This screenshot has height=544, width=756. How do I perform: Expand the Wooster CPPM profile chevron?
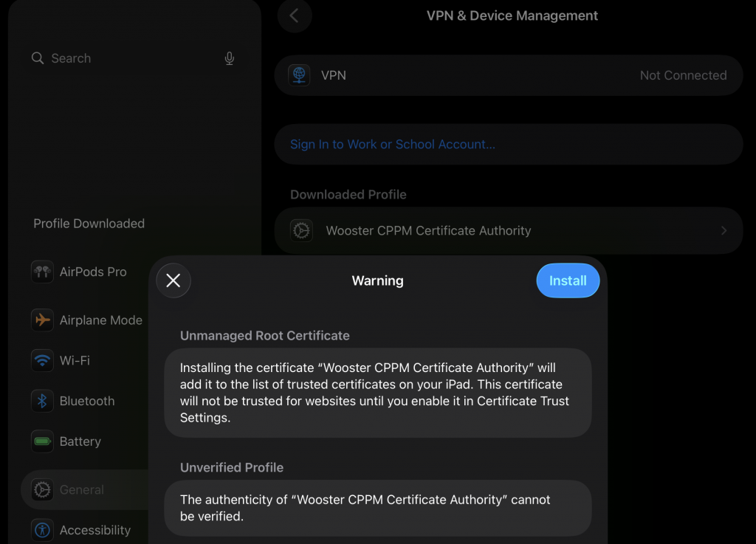724,231
